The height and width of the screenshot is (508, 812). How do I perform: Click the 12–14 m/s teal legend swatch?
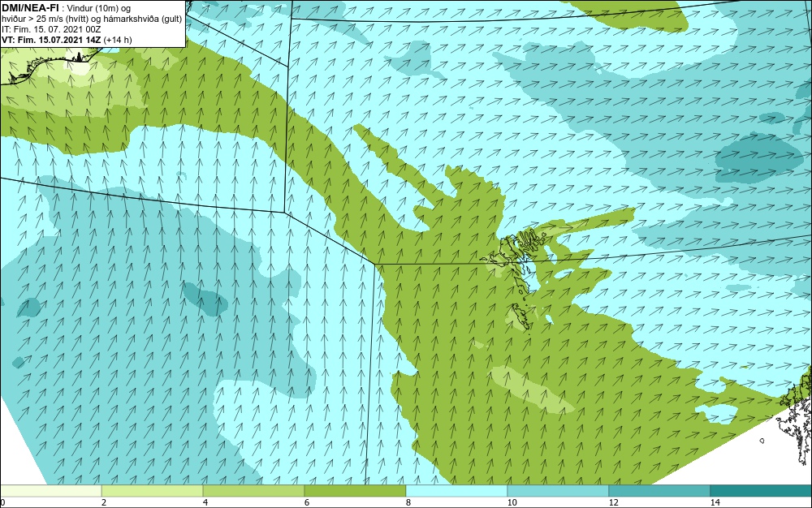(659, 490)
